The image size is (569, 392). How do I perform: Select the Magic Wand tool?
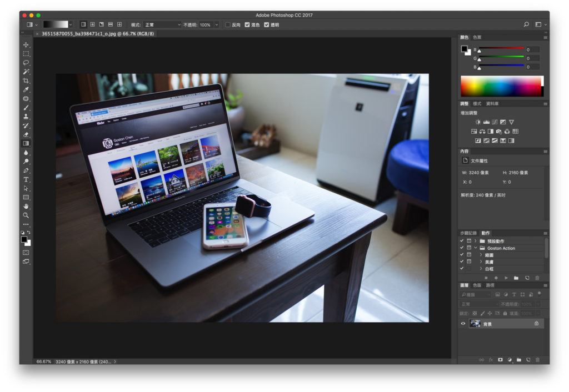[26, 72]
